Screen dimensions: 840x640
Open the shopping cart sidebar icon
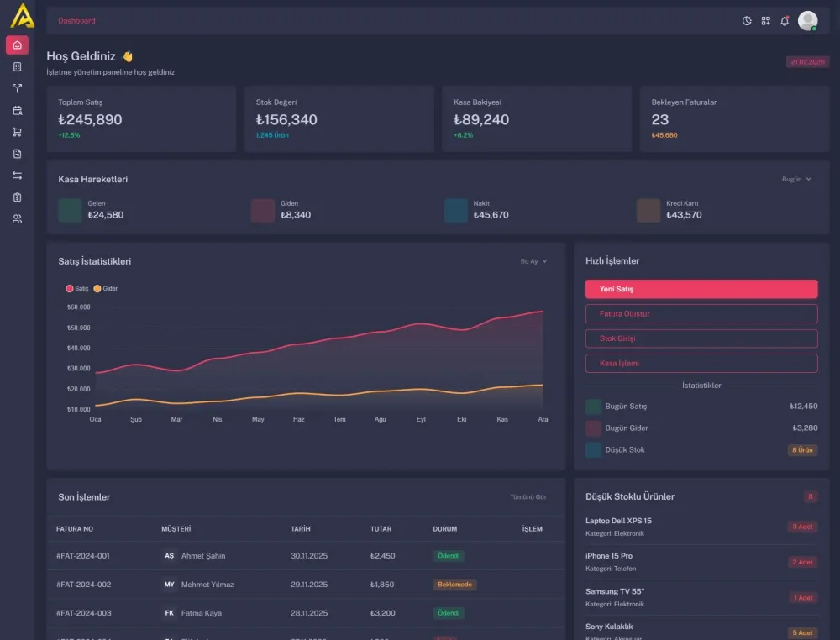17,132
